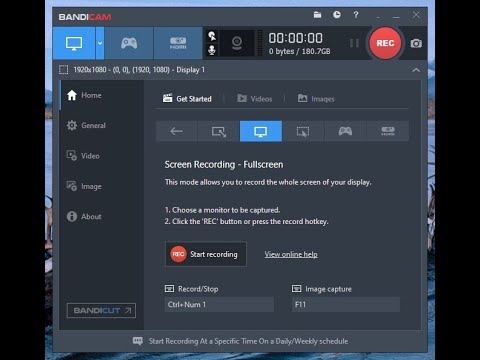Click the Start recording button
Image resolution: width=480 pixels, height=360 pixels.
pyautogui.click(x=206, y=254)
